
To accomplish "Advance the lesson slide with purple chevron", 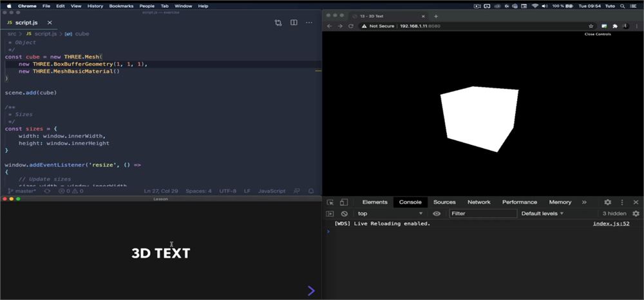I will (311, 290).
